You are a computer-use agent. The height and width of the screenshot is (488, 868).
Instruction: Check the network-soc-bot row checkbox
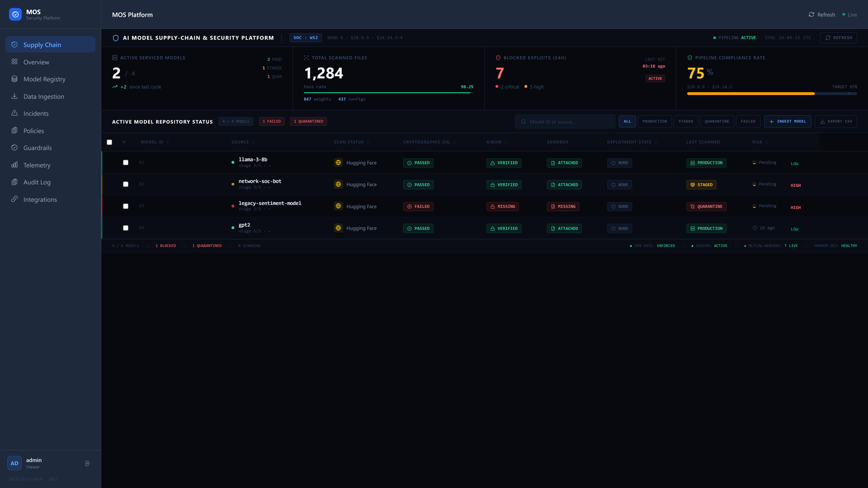coord(126,184)
